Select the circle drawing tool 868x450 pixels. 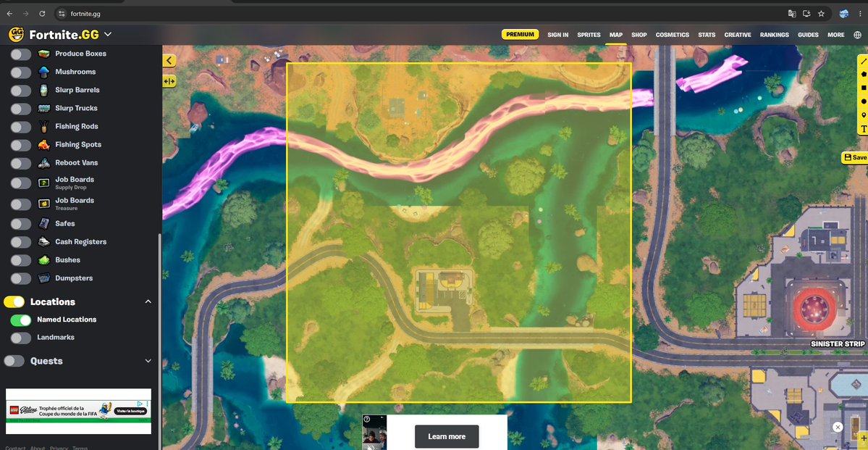click(863, 101)
